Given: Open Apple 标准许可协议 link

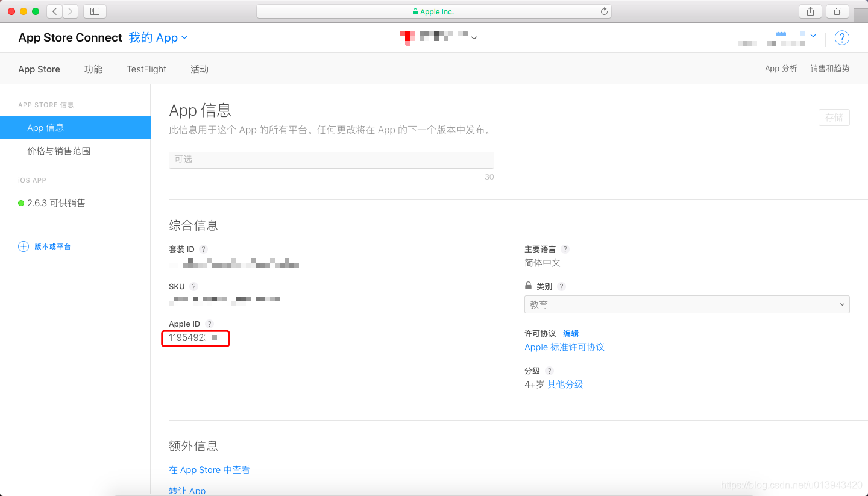Looking at the screenshot, I should (x=564, y=347).
